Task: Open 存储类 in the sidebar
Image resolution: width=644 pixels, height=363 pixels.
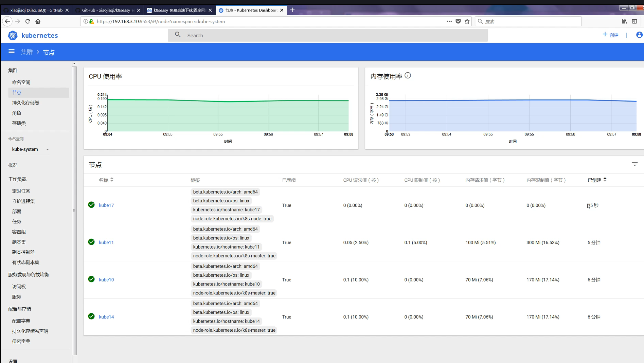Action: coord(19,123)
